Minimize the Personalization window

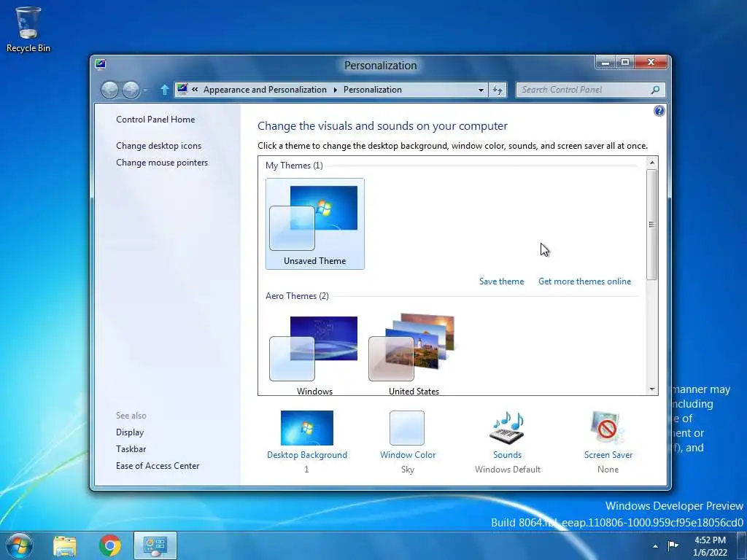pyautogui.click(x=605, y=63)
